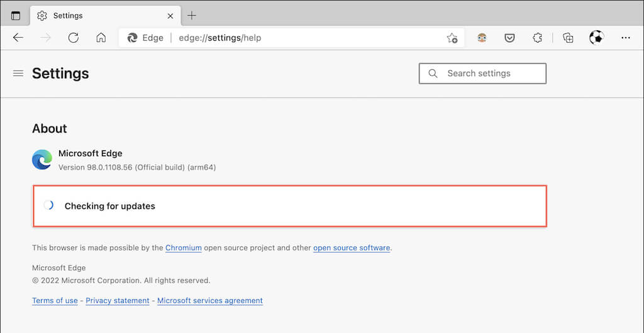Open the Collections icon
644x333 pixels.
(568, 38)
